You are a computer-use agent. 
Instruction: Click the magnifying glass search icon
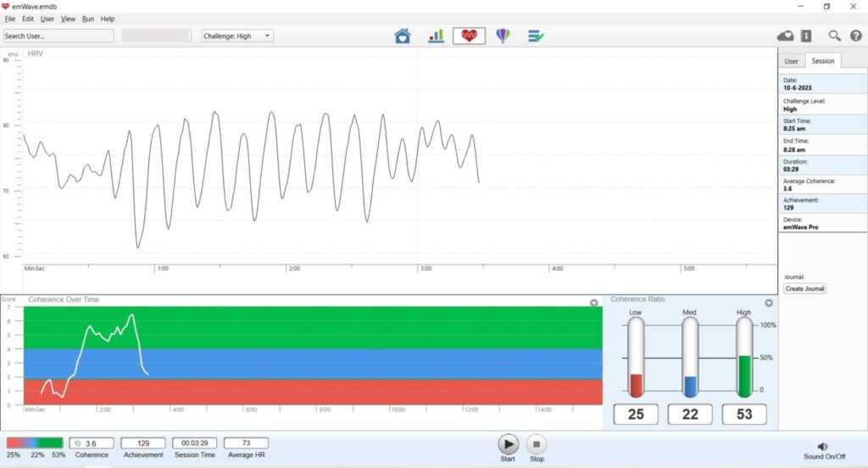tap(834, 36)
